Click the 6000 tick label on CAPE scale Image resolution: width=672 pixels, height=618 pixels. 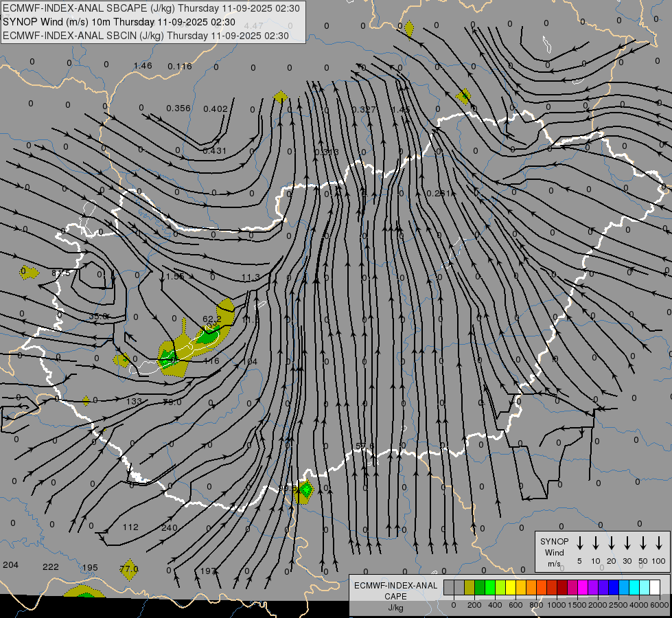pyautogui.click(x=659, y=605)
